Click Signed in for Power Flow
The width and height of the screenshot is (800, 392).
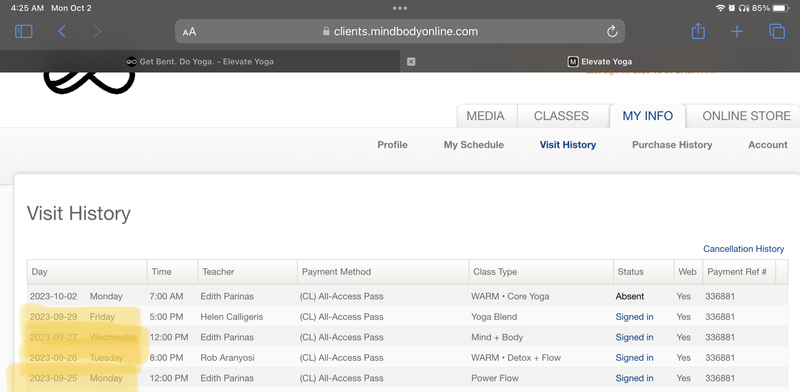[634, 378]
